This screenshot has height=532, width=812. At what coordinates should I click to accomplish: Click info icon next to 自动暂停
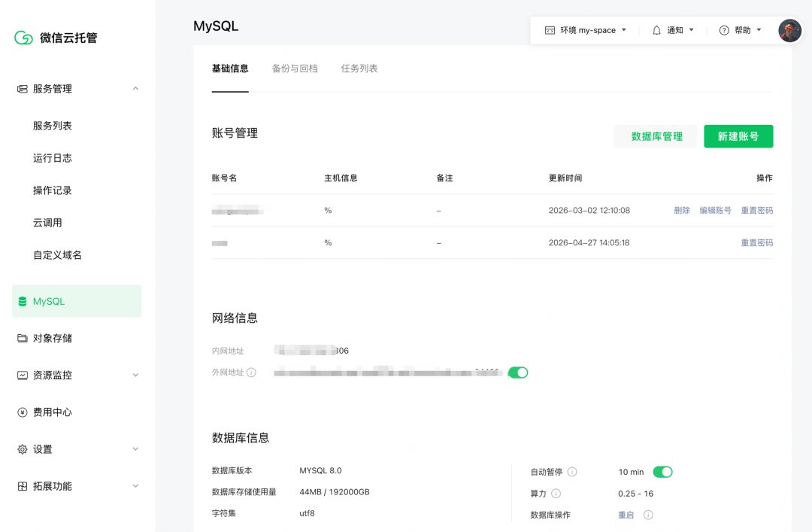[572, 472]
